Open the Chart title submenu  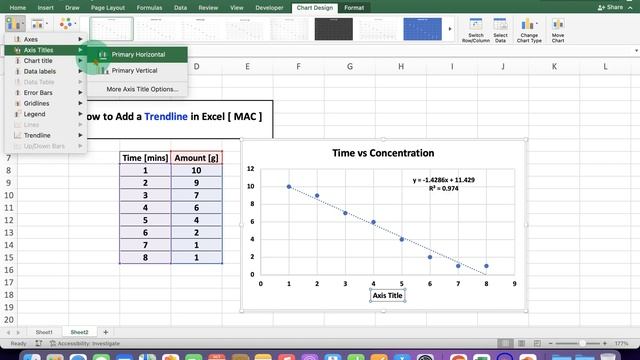coord(45,60)
